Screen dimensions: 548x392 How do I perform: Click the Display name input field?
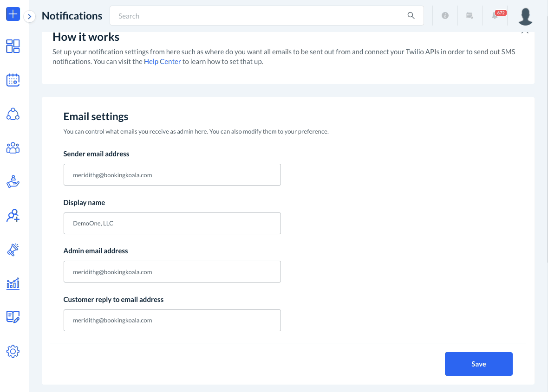172,223
